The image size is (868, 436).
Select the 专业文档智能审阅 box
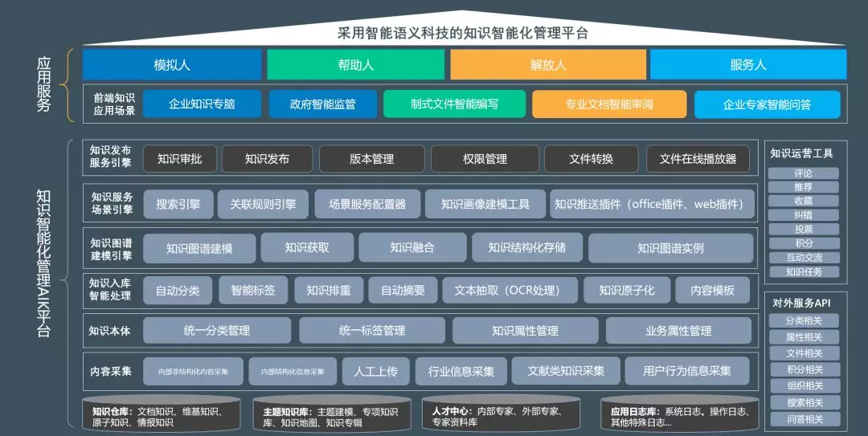[x=609, y=104]
